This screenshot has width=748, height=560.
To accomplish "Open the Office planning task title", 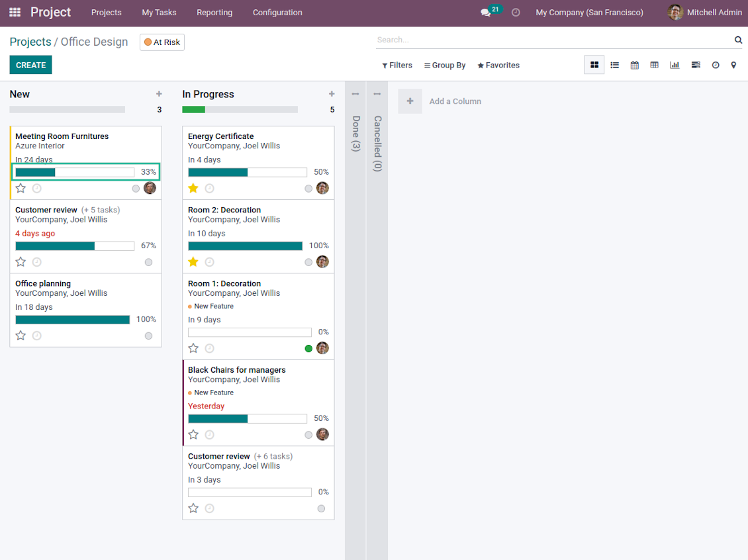I will click(43, 283).
